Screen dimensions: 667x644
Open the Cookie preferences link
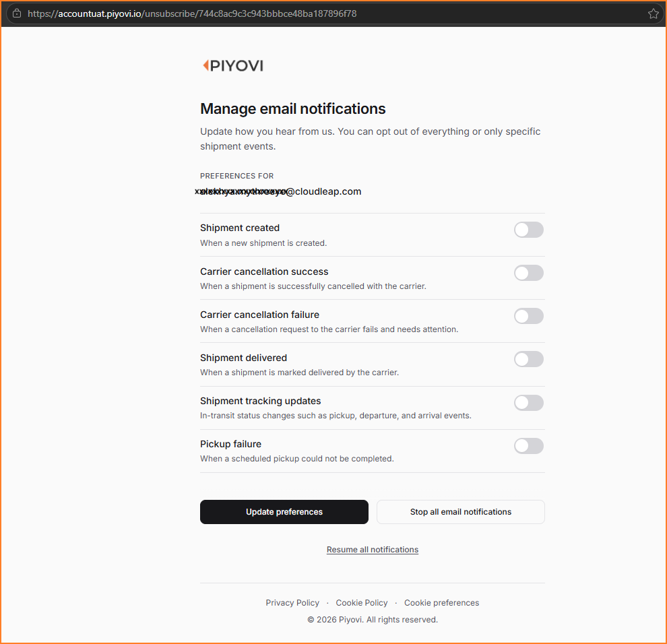click(441, 603)
